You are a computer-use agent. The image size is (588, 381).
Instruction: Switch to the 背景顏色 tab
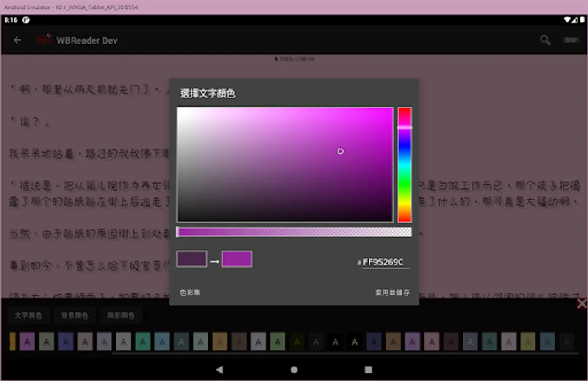coord(75,315)
